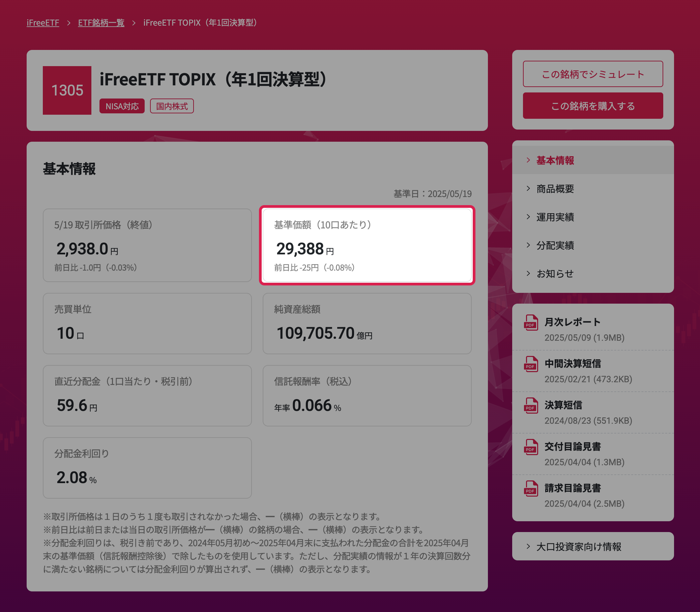Screen dimensions: 700x612
Task: Open the 中間決算短信 document link
Action: (x=572, y=363)
